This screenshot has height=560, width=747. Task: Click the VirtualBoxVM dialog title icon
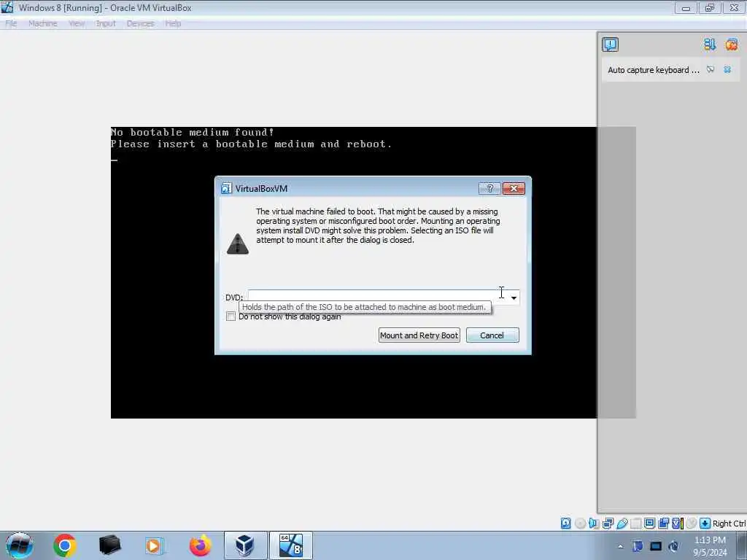pos(226,189)
